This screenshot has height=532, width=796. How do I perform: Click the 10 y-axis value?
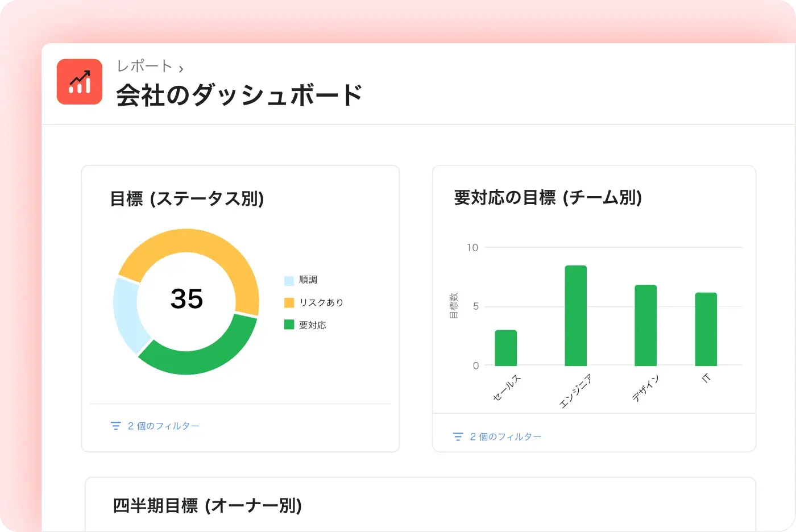472,247
